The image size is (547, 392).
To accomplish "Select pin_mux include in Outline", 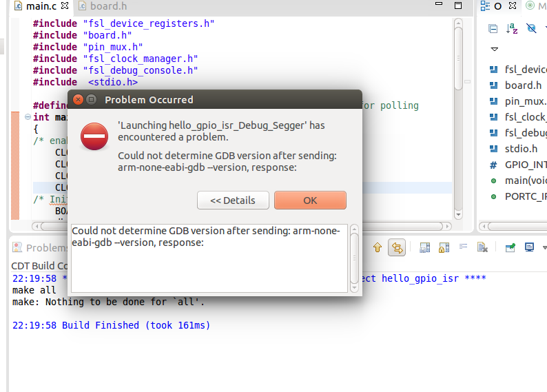I will click(518, 101).
